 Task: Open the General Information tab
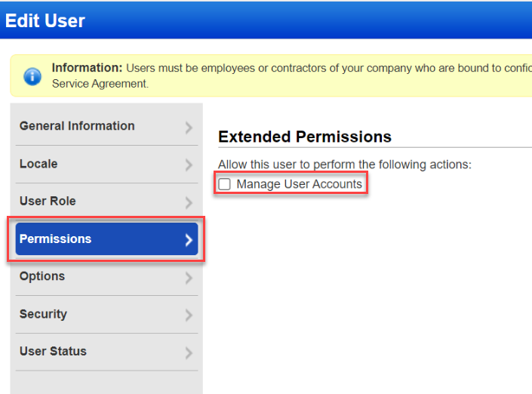coord(77,126)
